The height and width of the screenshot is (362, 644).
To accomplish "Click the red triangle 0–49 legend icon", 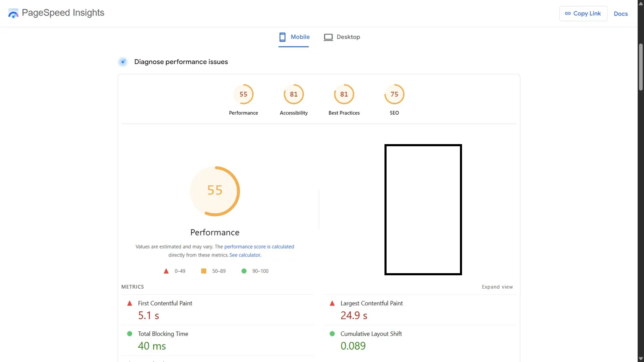I will [166, 271].
